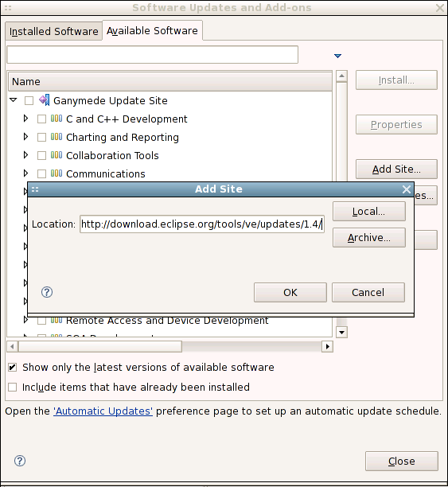Image resolution: width=448 pixels, height=487 pixels.
Task: Switch to the Installed Software tab
Action: click(54, 31)
